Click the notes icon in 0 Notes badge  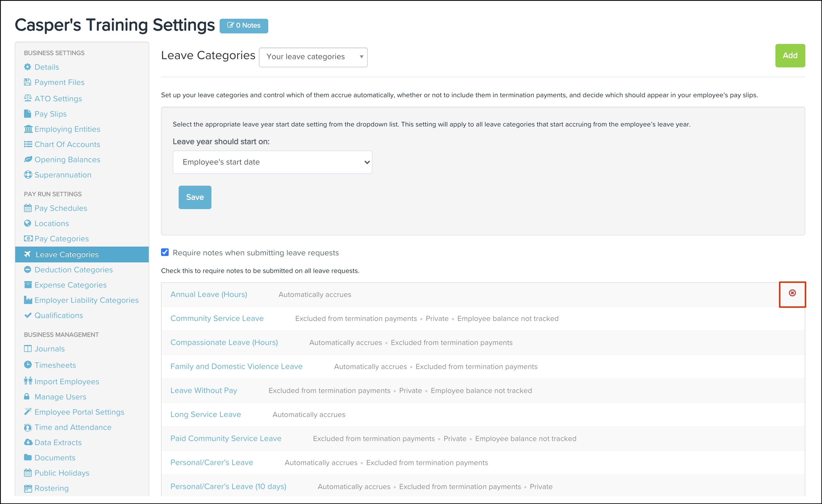pyautogui.click(x=230, y=25)
